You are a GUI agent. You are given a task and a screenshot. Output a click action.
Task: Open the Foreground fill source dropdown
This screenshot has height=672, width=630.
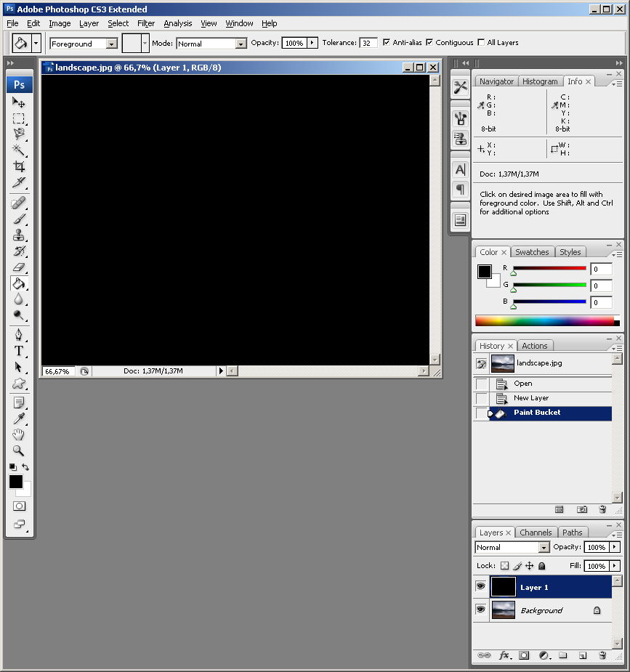pos(84,44)
